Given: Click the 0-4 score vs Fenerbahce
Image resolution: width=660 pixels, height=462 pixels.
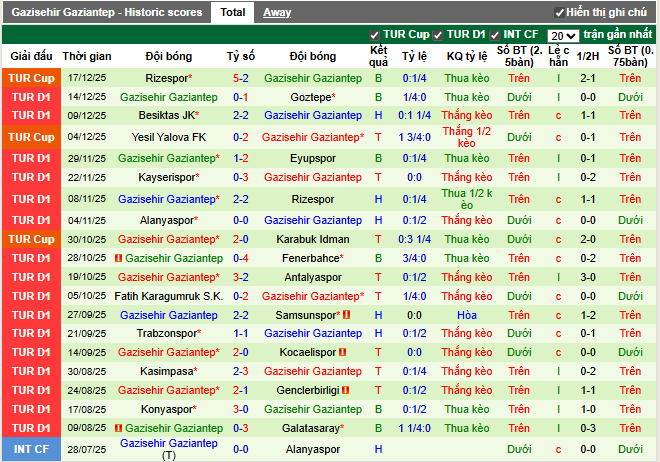Looking at the screenshot, I should click(241, 258).
